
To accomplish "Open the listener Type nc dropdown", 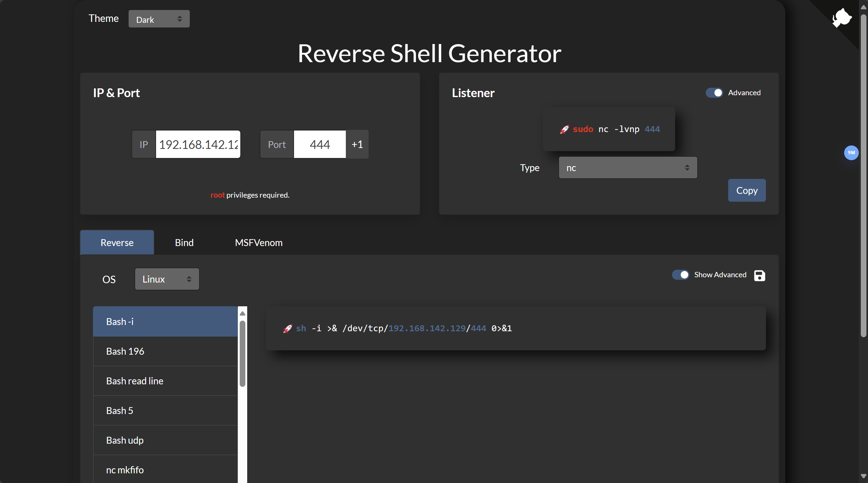I will [x=627, y=168].
